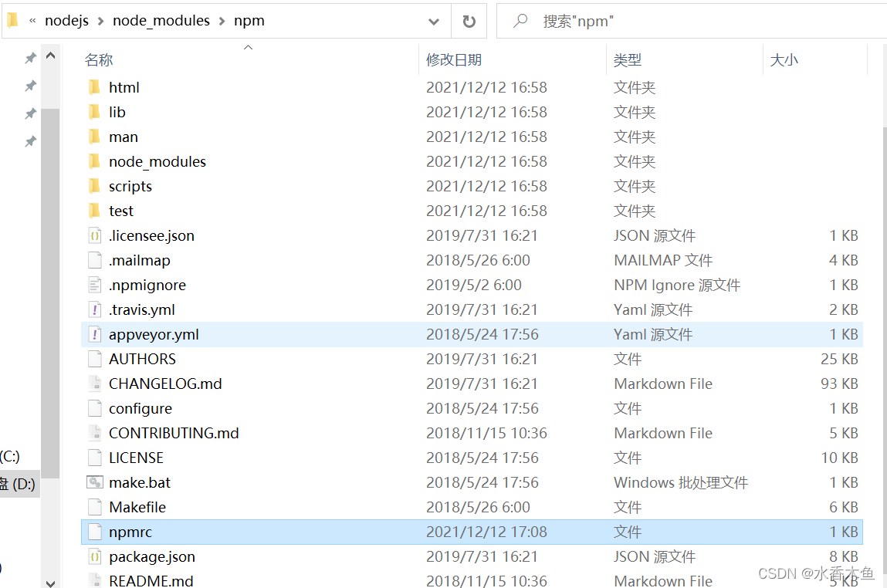887x588 pixels.
Task: Click the NPM Ignore 源文件 type cell
Action: (677, 285)
